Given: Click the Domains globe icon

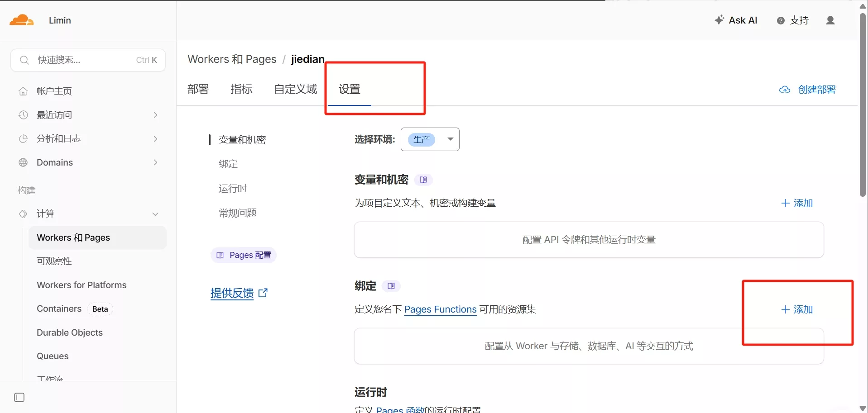Looking at the screenshot, I should tap(23, 162).
